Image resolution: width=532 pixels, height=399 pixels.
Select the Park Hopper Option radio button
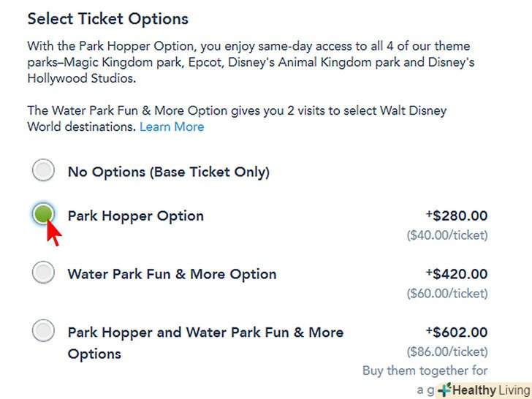coord(44,214)
